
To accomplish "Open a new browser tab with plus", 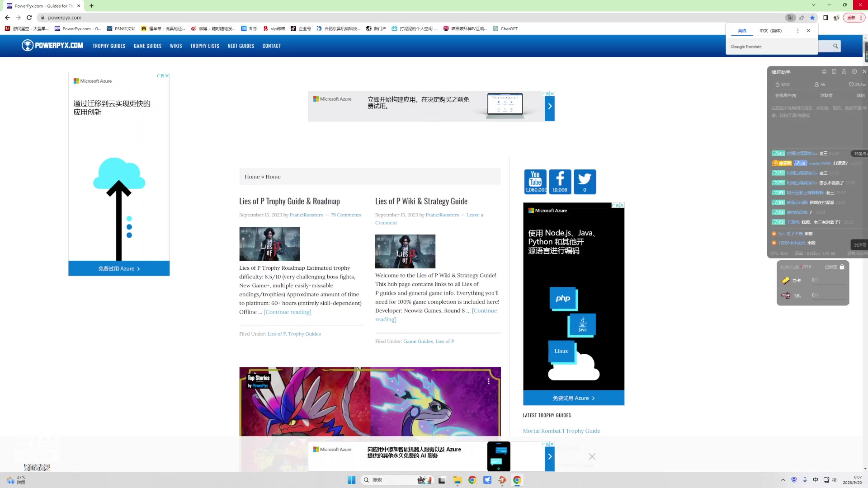I will (x=91, y=6).
